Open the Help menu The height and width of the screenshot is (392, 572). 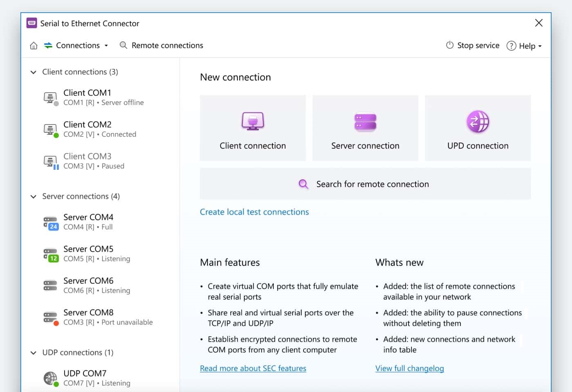524,46
